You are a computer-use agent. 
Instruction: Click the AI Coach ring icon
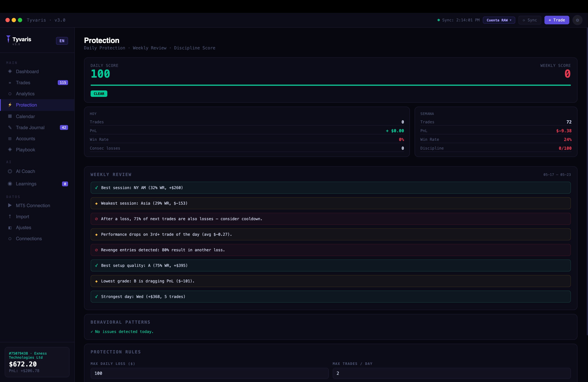pyautogui.click(x=10, y=171)
